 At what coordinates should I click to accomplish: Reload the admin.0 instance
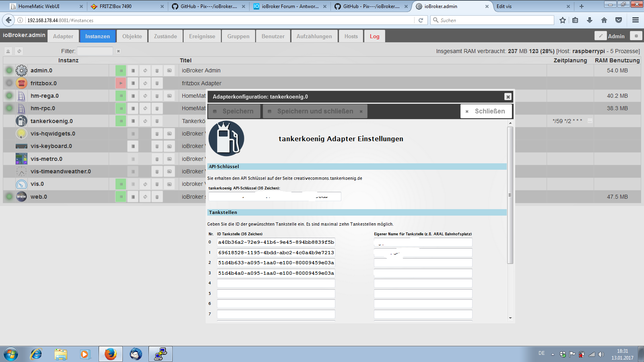(x=145, y=70)
